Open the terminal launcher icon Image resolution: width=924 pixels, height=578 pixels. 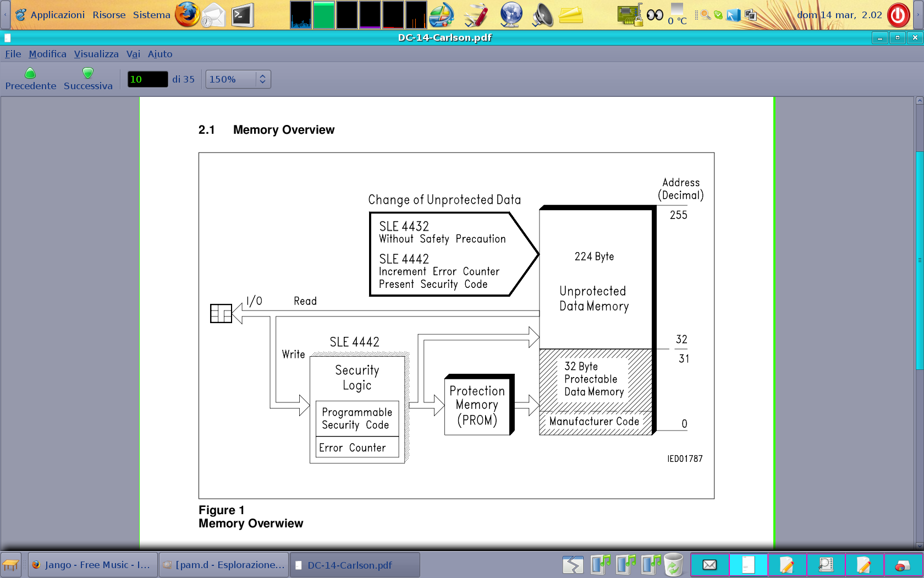point(242,15)
